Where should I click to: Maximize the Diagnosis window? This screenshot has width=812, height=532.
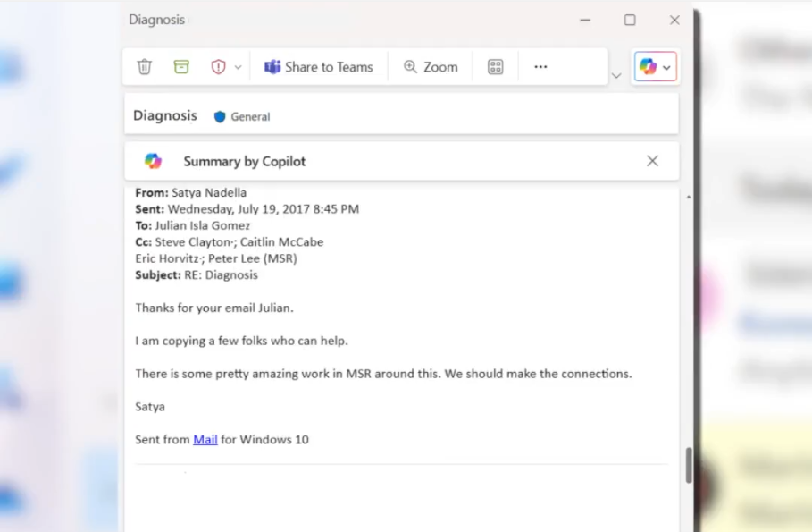coord(630,20)
